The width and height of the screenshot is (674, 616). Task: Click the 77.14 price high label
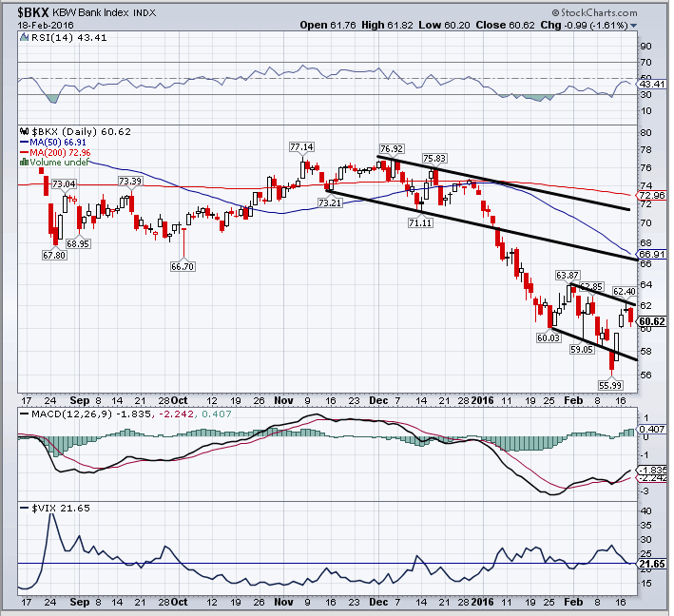[x=301, y=147]
